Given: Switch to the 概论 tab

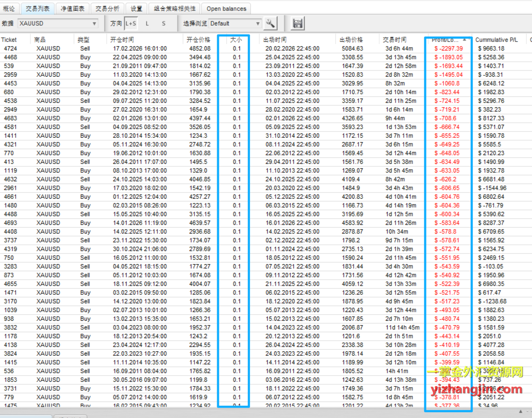Looking at the screenshot, I should pyautogui.click(x=9, y=8).
